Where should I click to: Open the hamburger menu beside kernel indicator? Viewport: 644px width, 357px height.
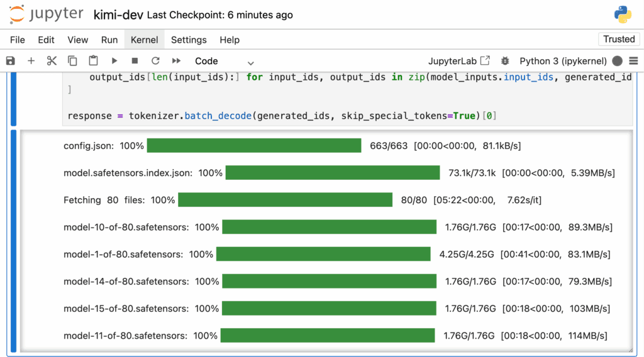pyautogui.click(x=633, y=61)
